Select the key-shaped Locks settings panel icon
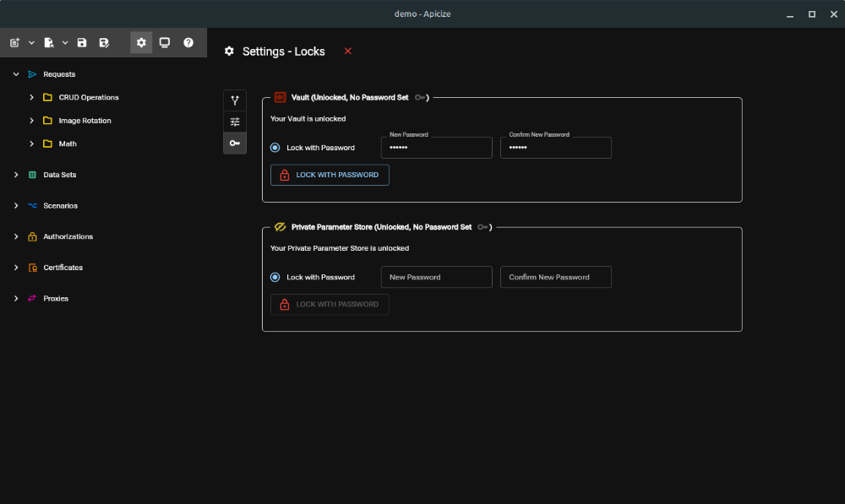 coord(234,143)
